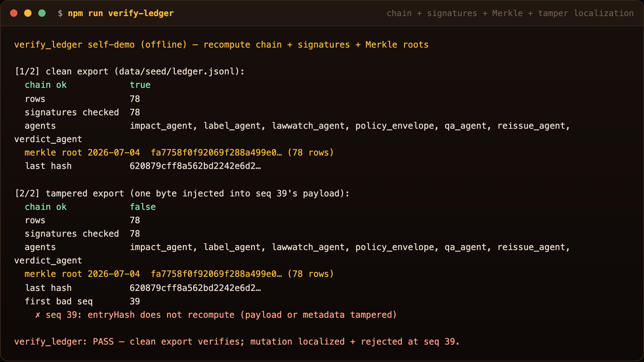Image resolution: width=644 pixels, height=362 pixels.
Task: Click the 'rows' label in the clean export section
Action: coord(35,99)
